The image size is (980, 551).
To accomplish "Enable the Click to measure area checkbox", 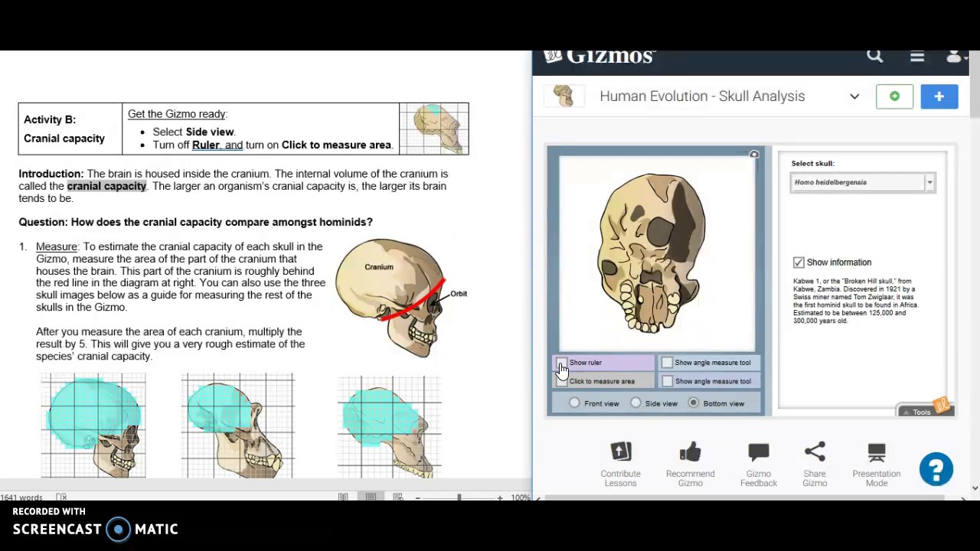I will click(562, 381).
